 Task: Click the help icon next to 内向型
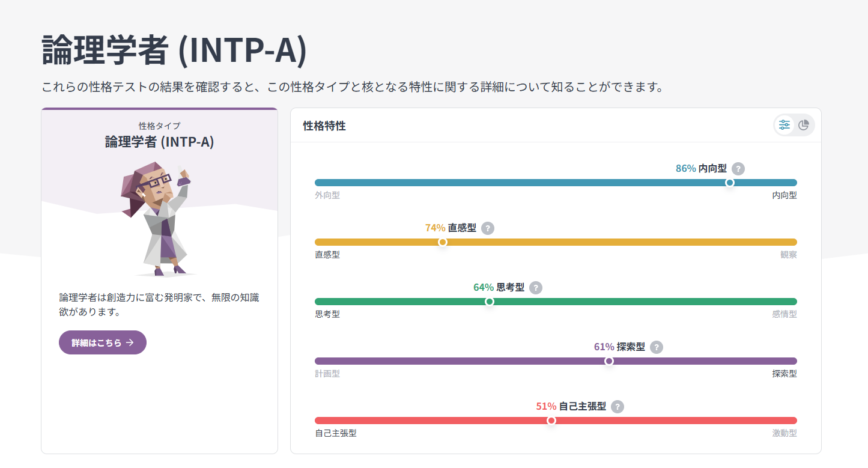pyautogui.click(x=738, y=169)
